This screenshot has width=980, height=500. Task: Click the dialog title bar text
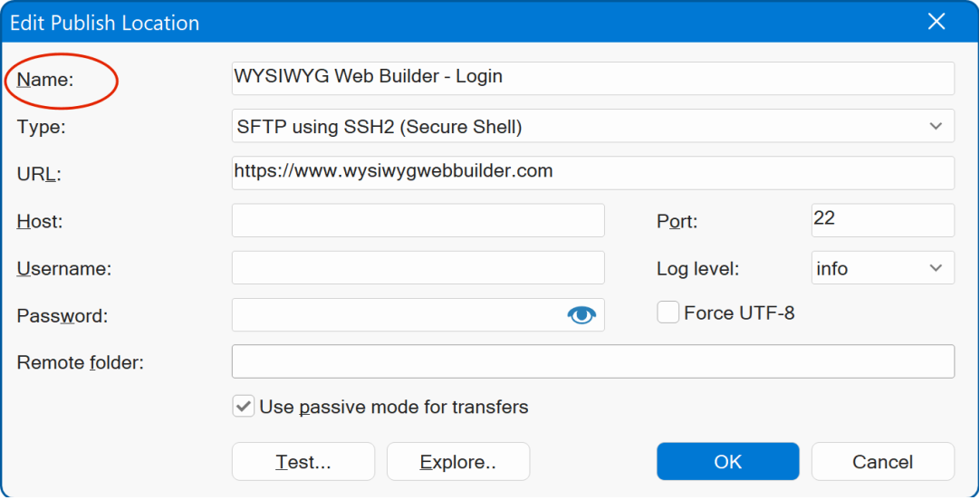coord(104,23)
